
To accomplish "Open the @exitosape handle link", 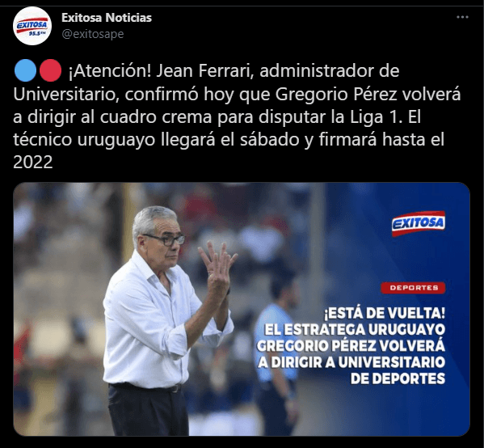I will pos(93,34).
